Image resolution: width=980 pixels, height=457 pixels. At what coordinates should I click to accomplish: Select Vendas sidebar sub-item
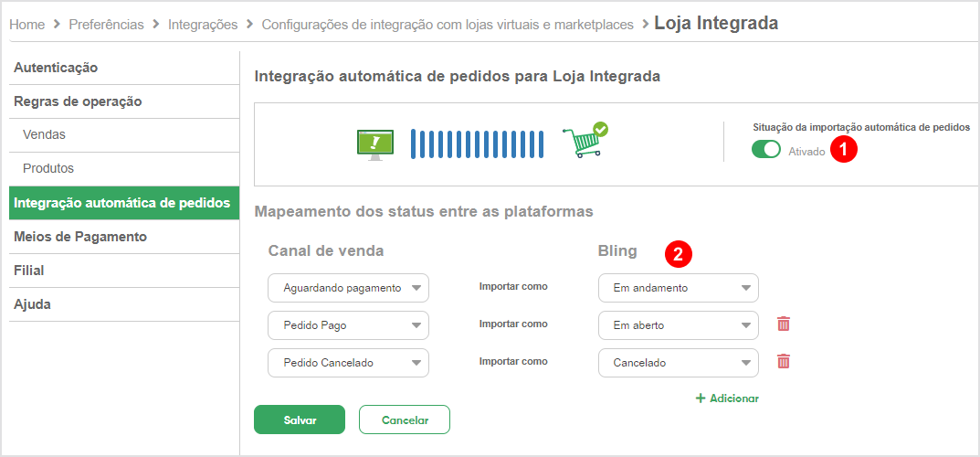click(124, 135)
